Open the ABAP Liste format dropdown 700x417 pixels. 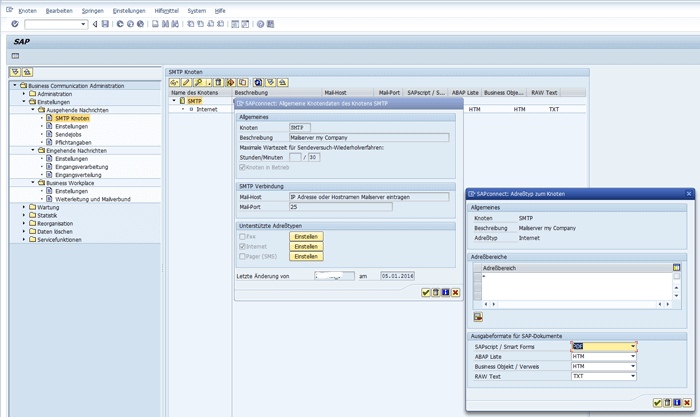(633, 356)
